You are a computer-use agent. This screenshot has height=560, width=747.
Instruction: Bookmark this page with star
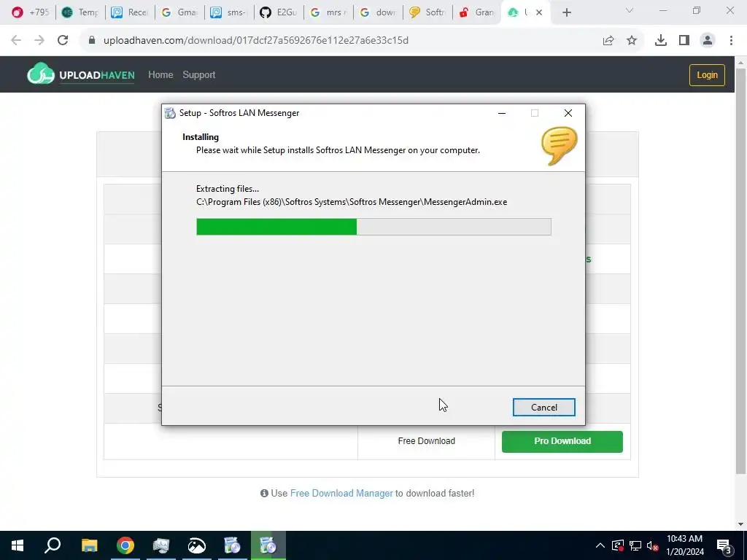(x=632, y=41)
